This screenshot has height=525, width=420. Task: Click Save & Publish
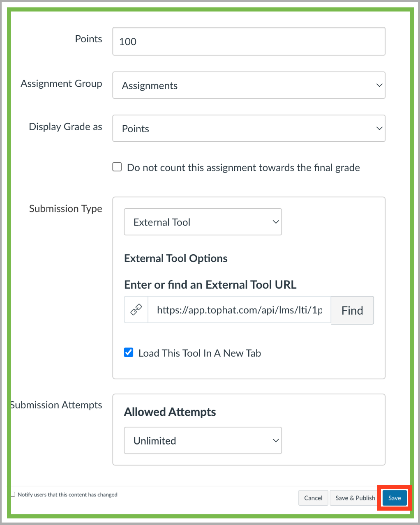pyautogui.click(x=354, y=497)
